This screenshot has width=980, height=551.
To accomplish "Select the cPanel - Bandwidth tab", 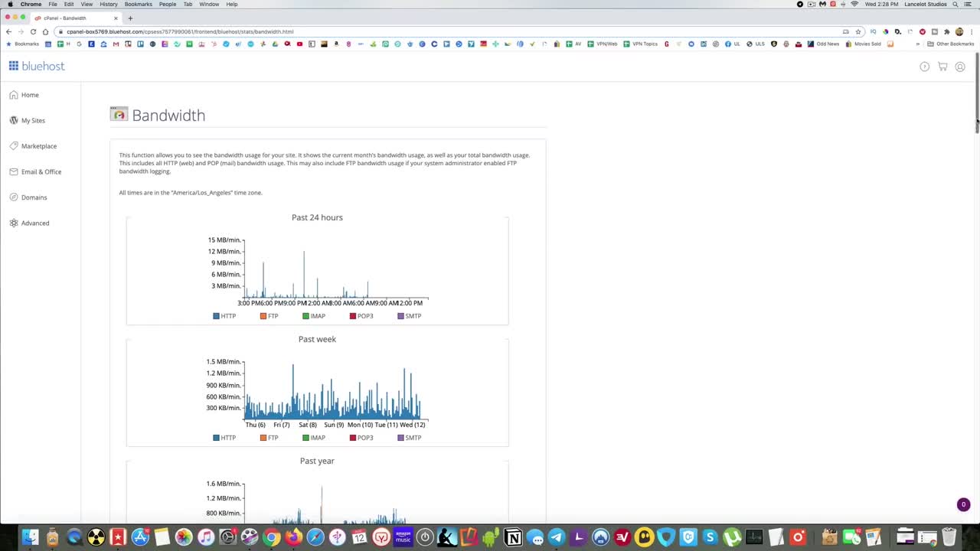I will pyautogui.click(x=75, y=18).
